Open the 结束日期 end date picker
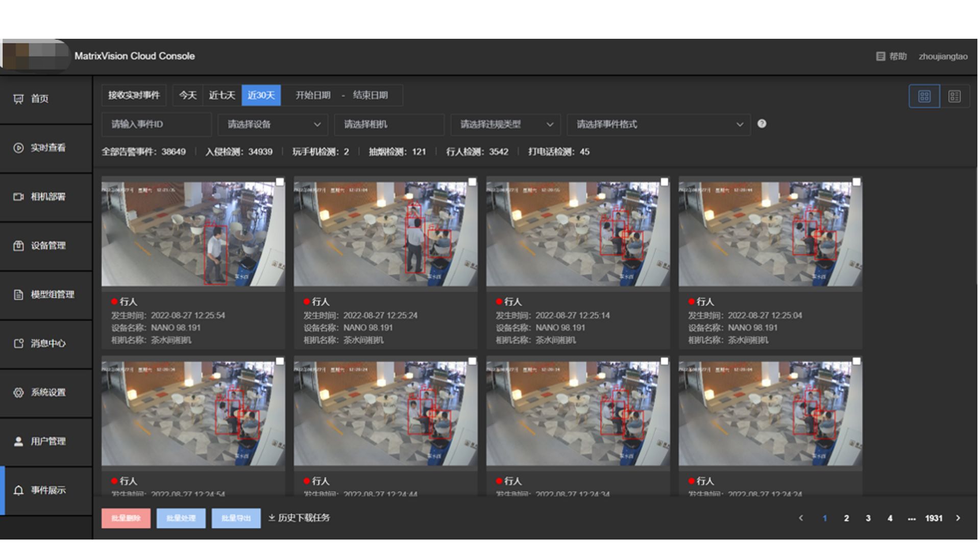Viewport: 980px width, 551px height. (x=371, y=95)
